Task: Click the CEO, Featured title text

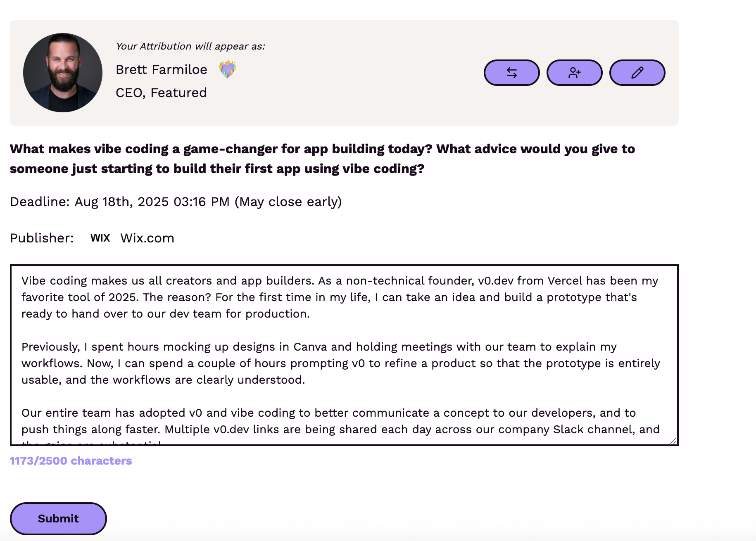Action: 161,93
